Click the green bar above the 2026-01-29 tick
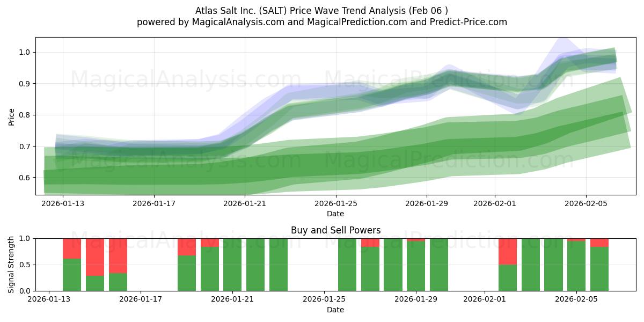The height and width of the screenshot is (322, 644). point(416,266)
